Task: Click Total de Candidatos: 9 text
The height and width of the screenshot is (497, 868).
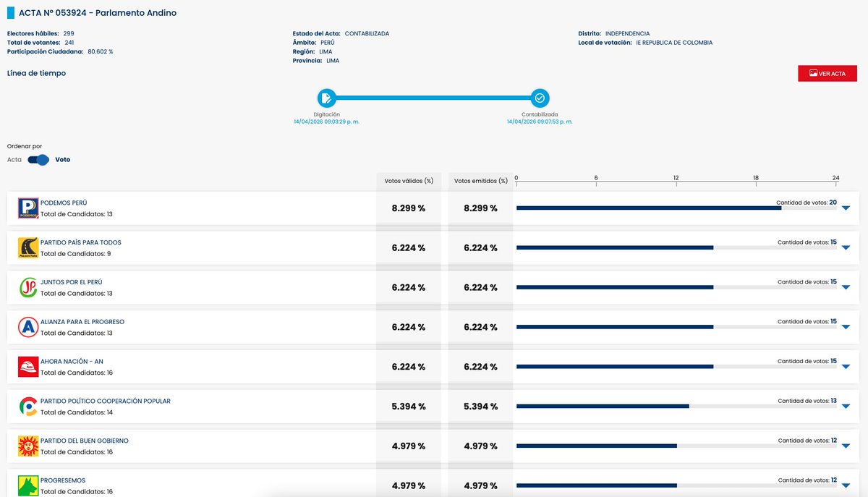Action: tap(76, 254)
